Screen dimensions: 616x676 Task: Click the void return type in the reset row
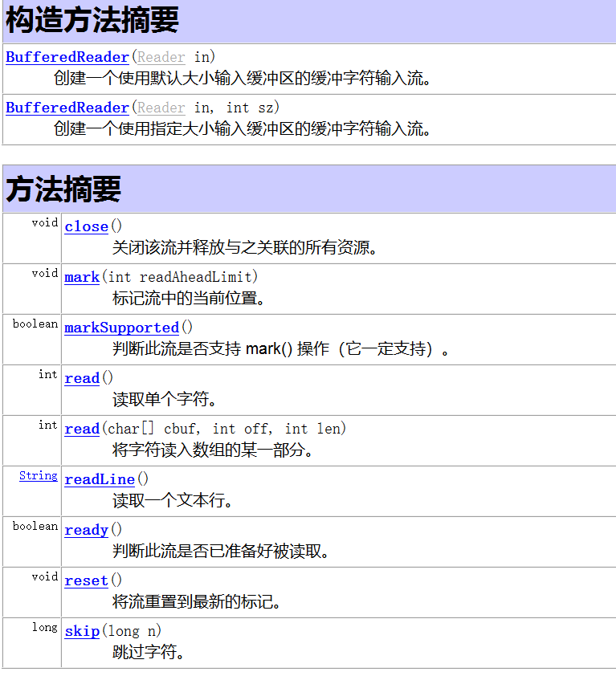click(x=45, y=576)
